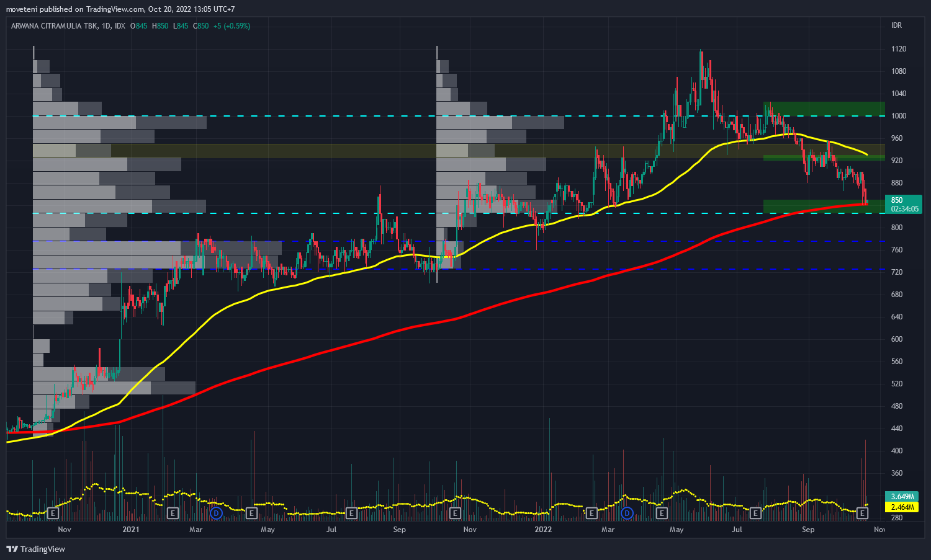The width and height of the screenshot is (931, 560).
Task: Click the earnings "E" icon near May 2021
Action: click(x=251, y=513)
